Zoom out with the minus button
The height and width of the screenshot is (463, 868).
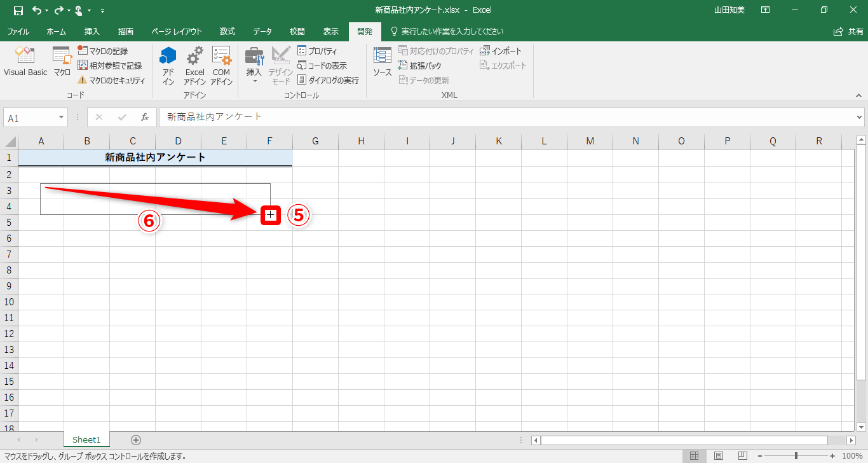tap(760, 455)
